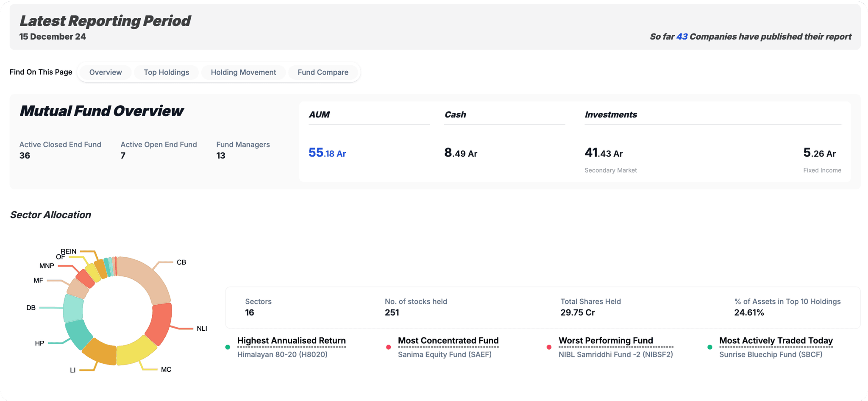Click red dot beside Worst Performing Fund
868x401 pixels.
pos(549,347)
